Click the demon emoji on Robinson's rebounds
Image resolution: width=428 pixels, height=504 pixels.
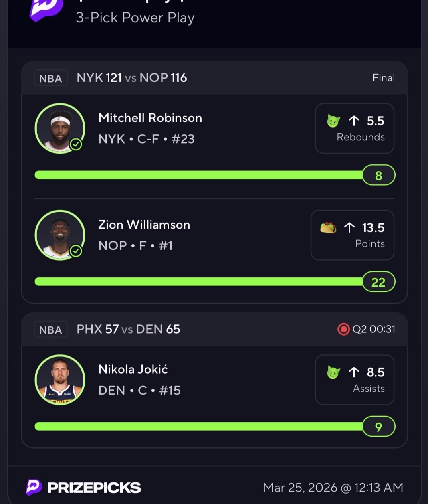click(x=333, y=121)
